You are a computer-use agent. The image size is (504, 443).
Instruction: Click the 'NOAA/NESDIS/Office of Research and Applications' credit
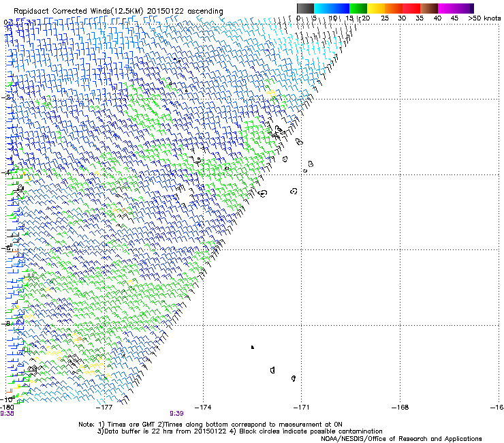pyautogui.click(x=401, y=439)
